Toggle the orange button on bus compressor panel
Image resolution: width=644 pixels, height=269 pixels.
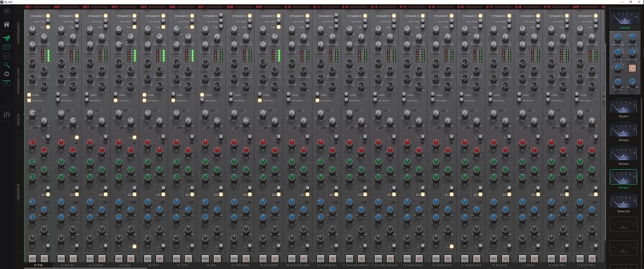[632, 68]
